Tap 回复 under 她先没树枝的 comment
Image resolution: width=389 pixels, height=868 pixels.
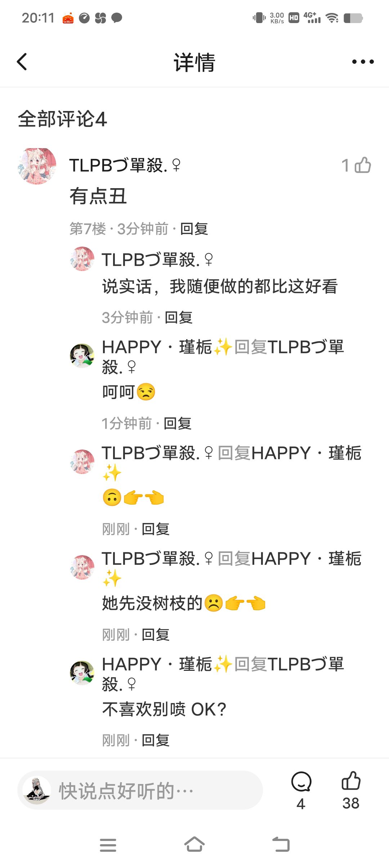point(156,634)
